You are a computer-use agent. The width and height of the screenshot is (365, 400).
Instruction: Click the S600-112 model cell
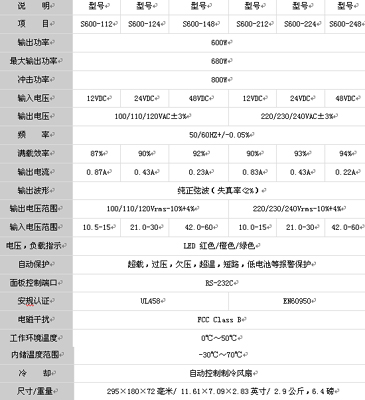click(97, 24)
